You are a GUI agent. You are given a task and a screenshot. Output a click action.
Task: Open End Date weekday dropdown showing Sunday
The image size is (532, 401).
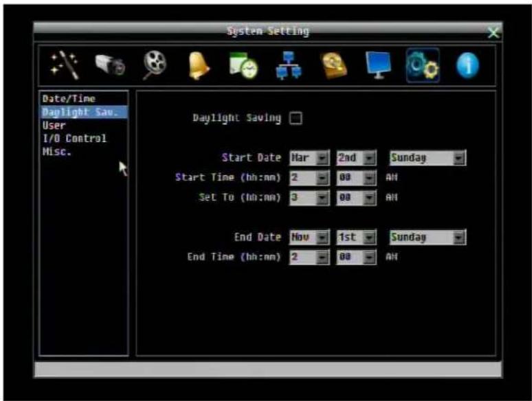(x=428, y=237)
